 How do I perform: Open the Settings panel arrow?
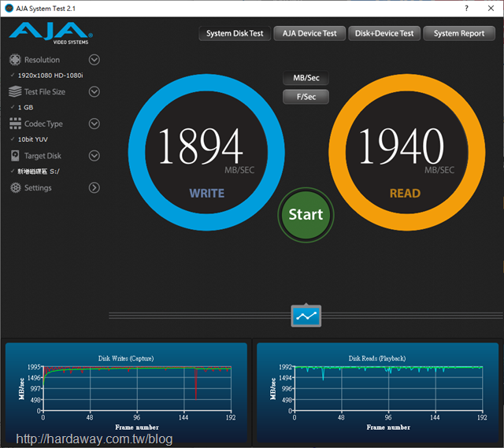[94, 187]
